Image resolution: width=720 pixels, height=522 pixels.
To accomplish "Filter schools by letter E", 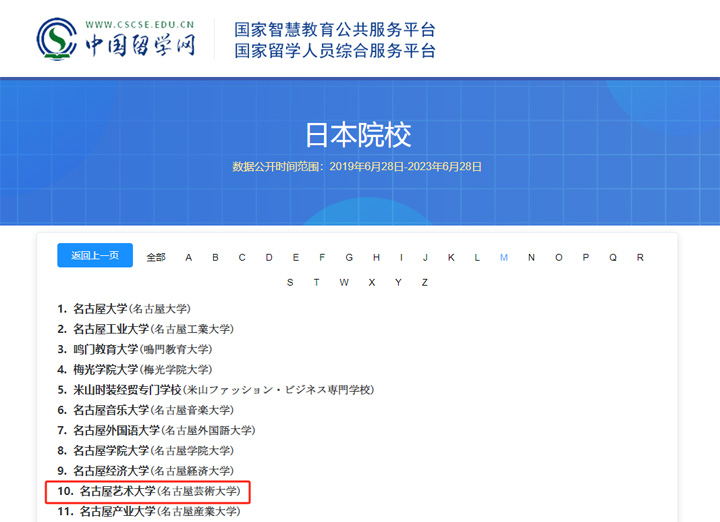I will point(296,258).
